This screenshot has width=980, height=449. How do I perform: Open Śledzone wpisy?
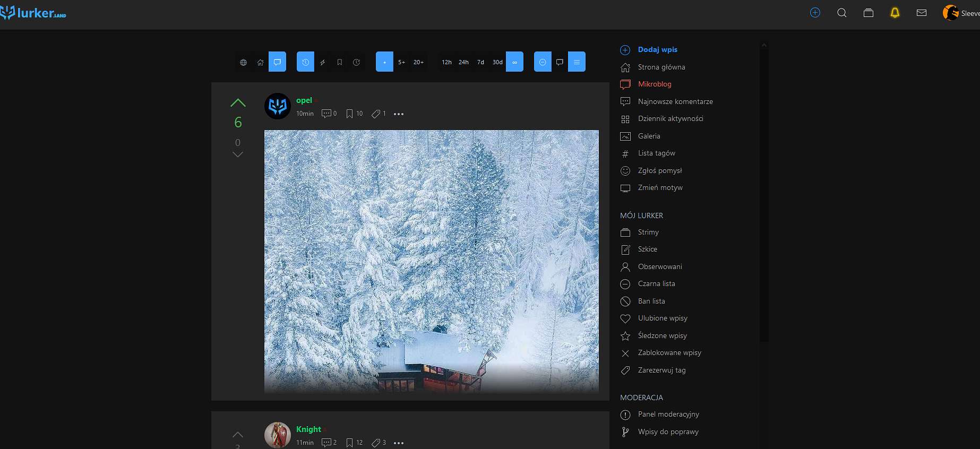point(662,335)
